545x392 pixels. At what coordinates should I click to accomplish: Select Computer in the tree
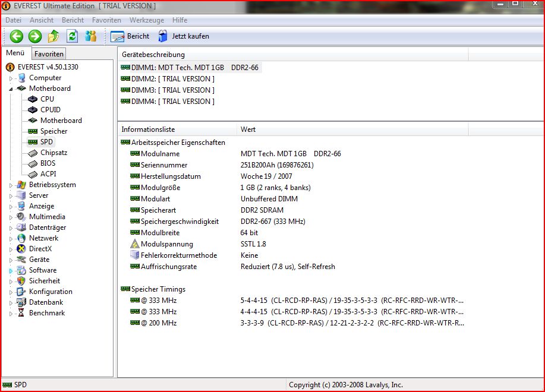pyautogui.click(x=45, y=78)
